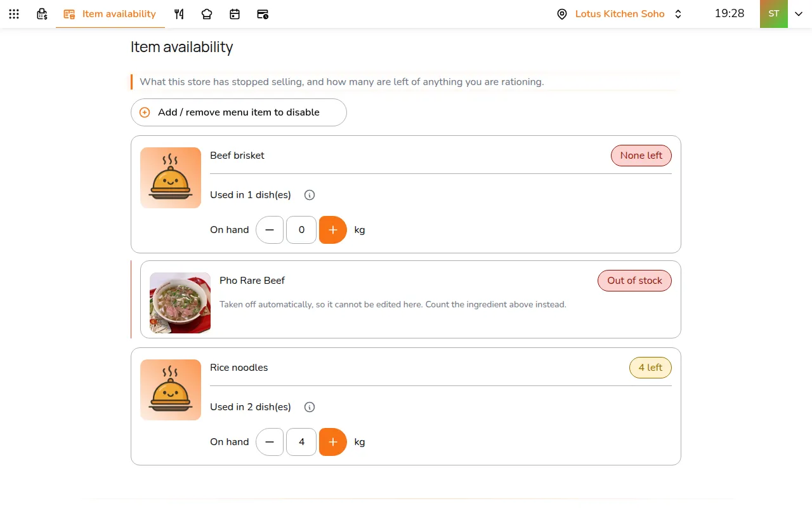The height and width of the screenshot is (508, 812).
Task: Click the Out of stock badge
Action: tap(634, 281)
